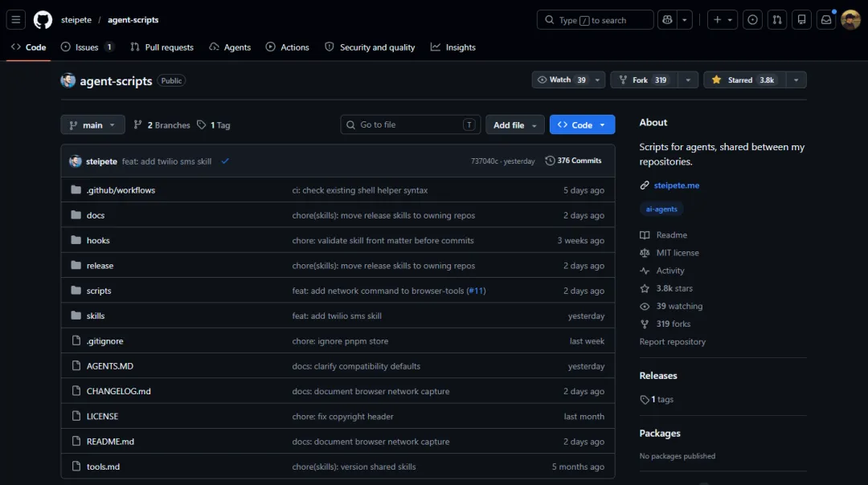Open the AGENTS.MD file

[109, 366]
